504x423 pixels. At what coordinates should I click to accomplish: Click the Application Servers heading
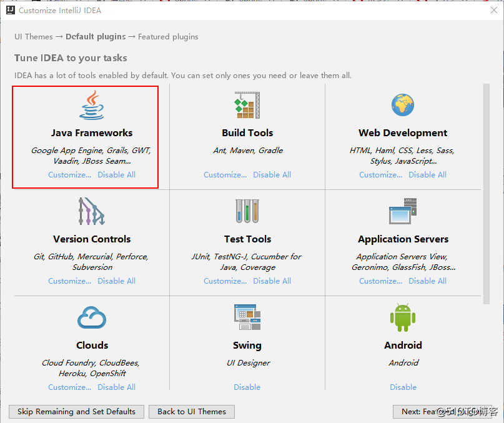(403, 239)
